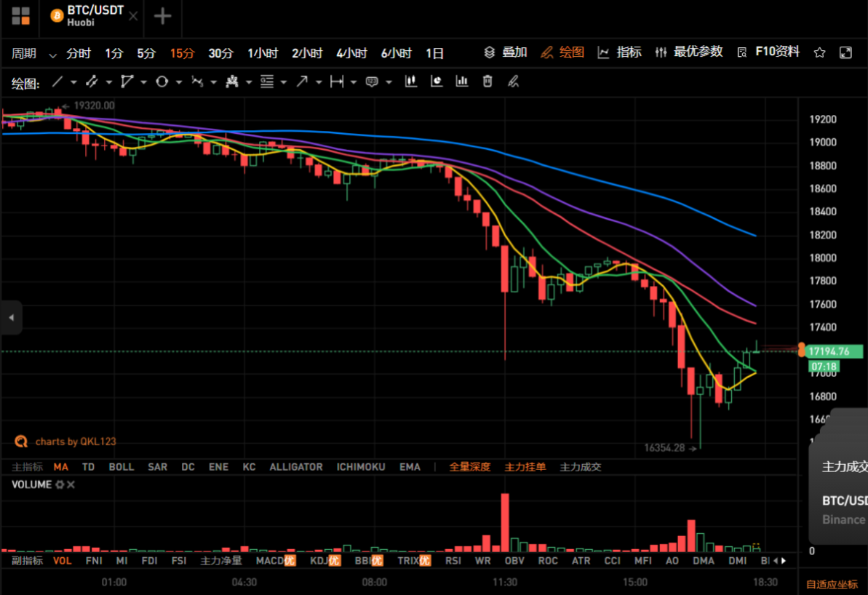Click the trash can delete drawings icon
The width and height of the screenshot is (868, 595).
point(487,81)
